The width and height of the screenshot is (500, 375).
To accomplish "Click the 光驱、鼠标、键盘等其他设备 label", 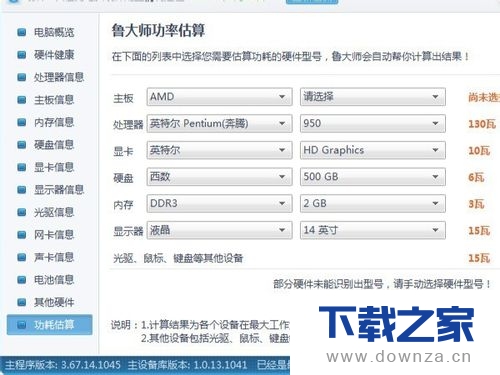I will tap(178, 258).
